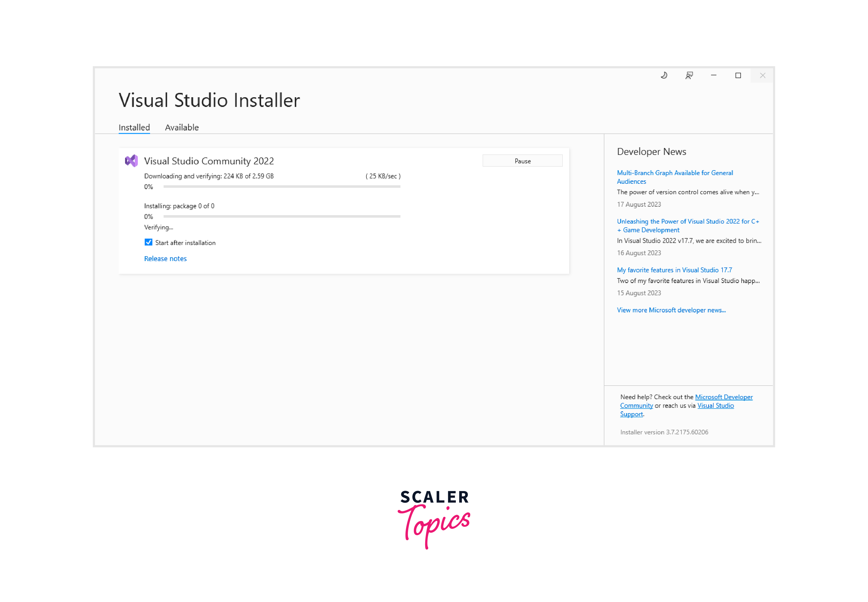Click the download progress bar
This screenshot has width=868, height=602.
[282, 187]
